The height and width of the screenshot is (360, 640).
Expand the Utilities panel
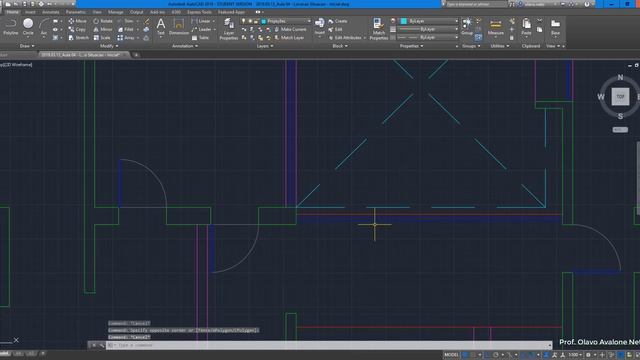point(500,46)
